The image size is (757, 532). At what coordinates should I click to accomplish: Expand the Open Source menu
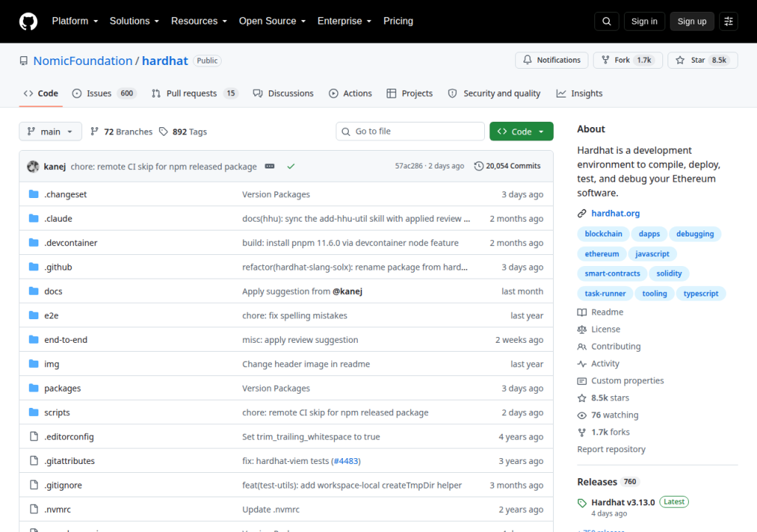tap(272, 21)
